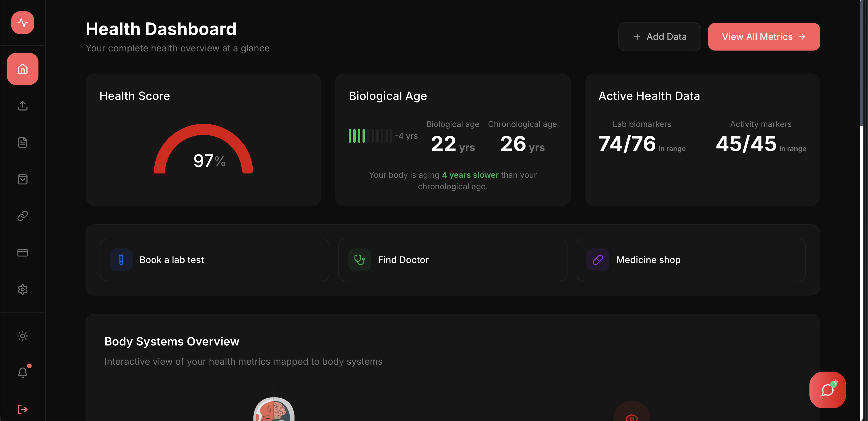Click the heartbeat logo icon in the sidebar
This screenshot has height=421, width=868.
(23, 23)
